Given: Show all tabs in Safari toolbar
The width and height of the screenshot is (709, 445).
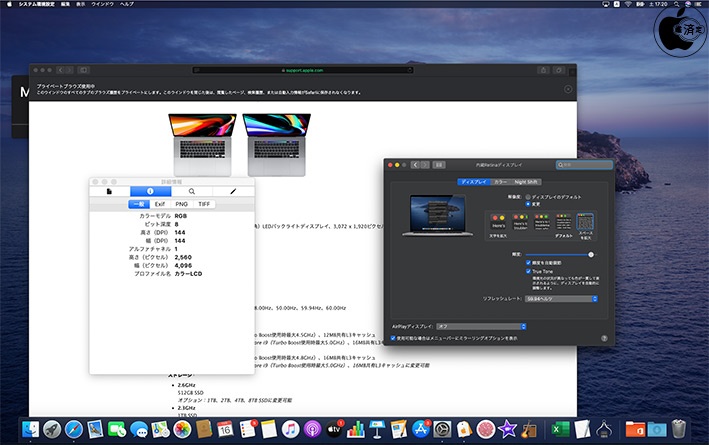Looking at the screenshot, I should tap(559, 70).
